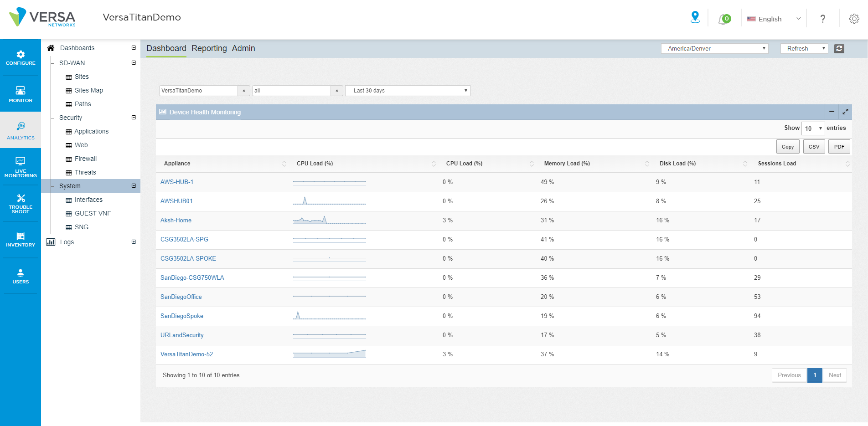
Task: Collapse the SD-WAN tree node
Action: 134,63
